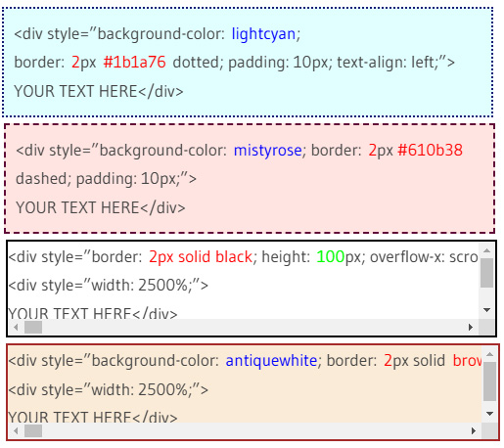The height and width of the screenshot is (448, 504).
Task: Click up arrow of antiquewhite box scrollbar
Action: tap(489, 354)
